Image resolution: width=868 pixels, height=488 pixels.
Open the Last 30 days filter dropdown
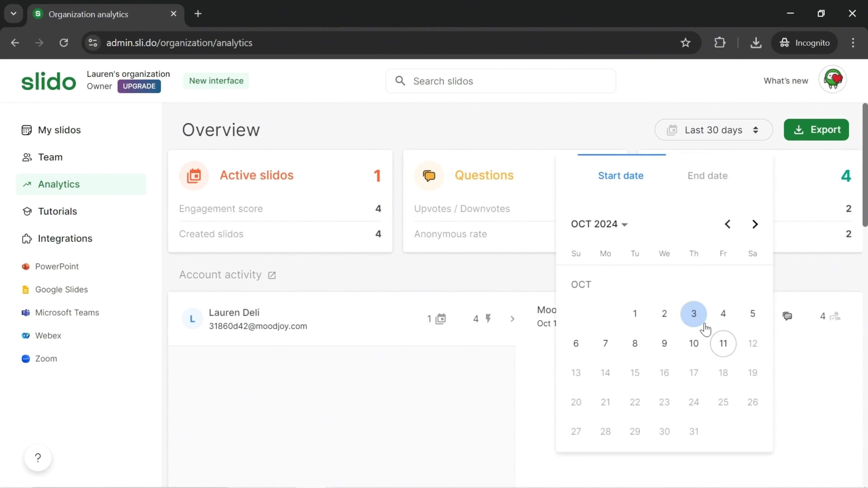point(714,130)
